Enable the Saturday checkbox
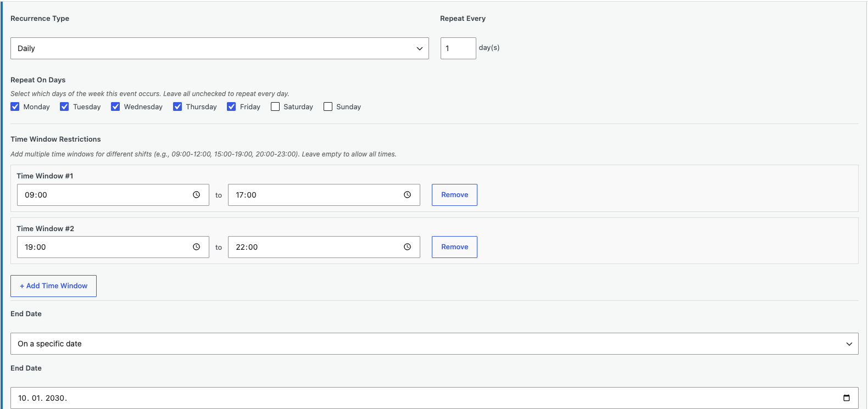Image resolution: width=868 pixels, height=409 pixels. pyautogui.click(x=275, y=107)
